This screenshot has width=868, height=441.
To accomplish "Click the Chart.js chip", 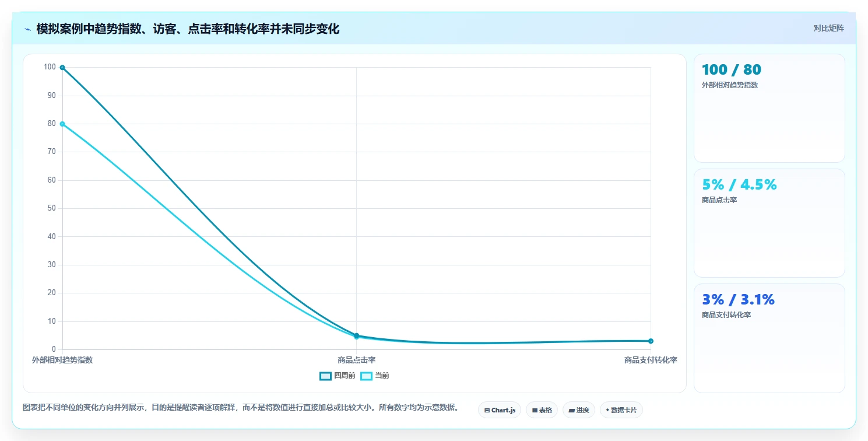I will pos(500,410).
